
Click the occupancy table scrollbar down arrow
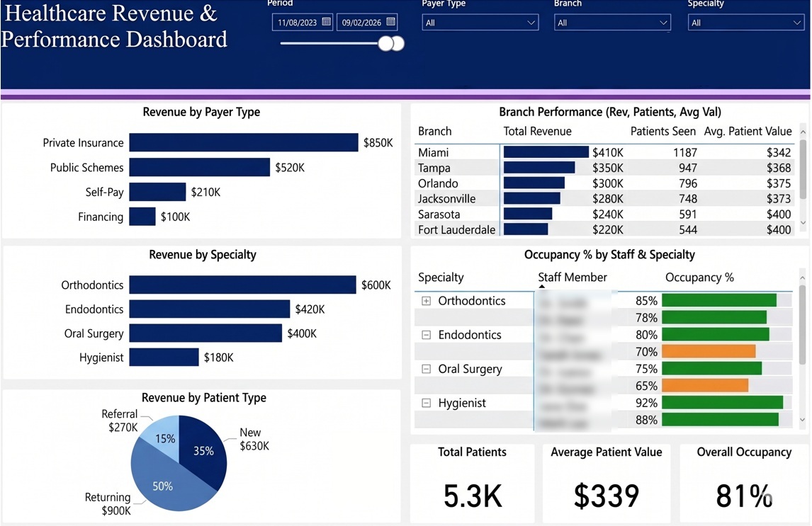pos(803,420)
